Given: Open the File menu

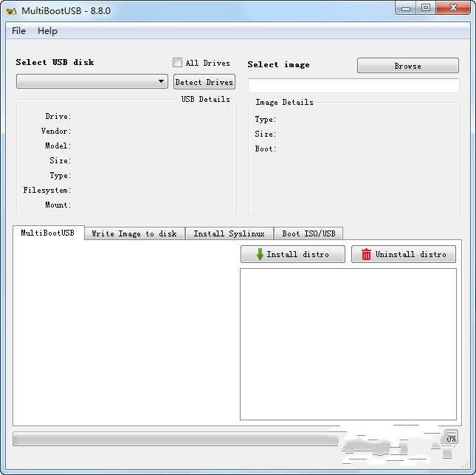Looking at the screenshot, I should tap(19, 31).
